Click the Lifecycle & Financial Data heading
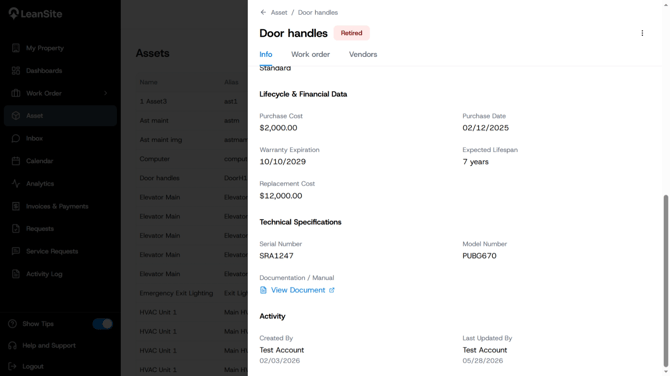Image resolution: width=670 pixels, height=376 pixels. pos(303,94)
